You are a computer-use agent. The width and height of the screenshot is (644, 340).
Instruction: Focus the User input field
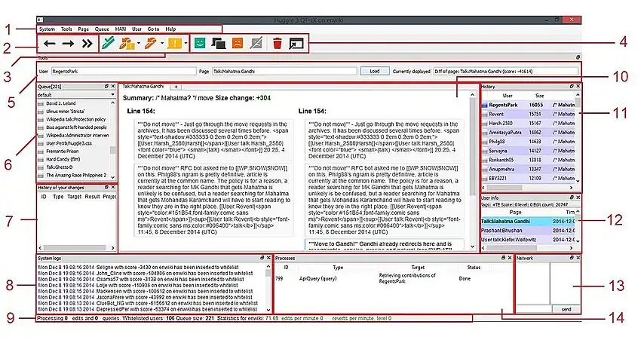click(x=124, y=72)
